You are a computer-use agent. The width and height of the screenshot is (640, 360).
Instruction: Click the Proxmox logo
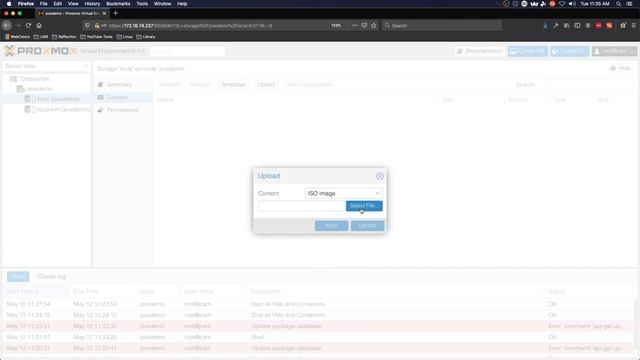[x=40, y=51]
